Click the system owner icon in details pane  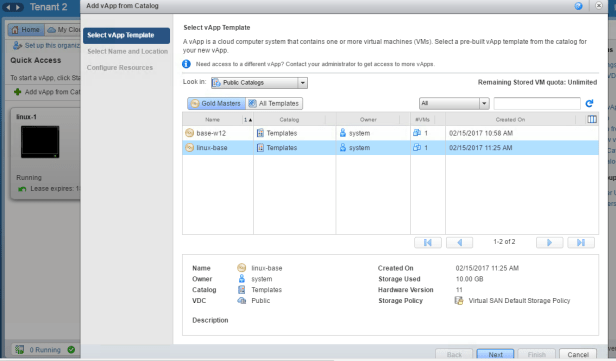(242, 279)
